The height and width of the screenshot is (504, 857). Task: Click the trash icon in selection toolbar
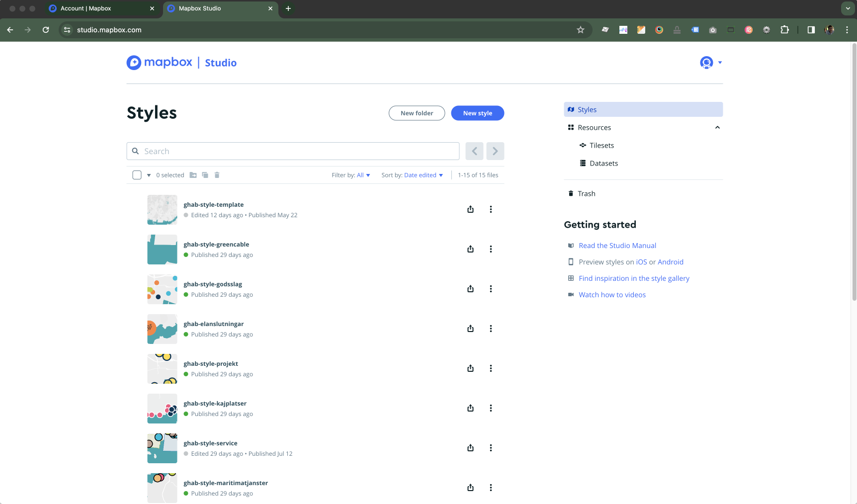[x=217, y=175]
